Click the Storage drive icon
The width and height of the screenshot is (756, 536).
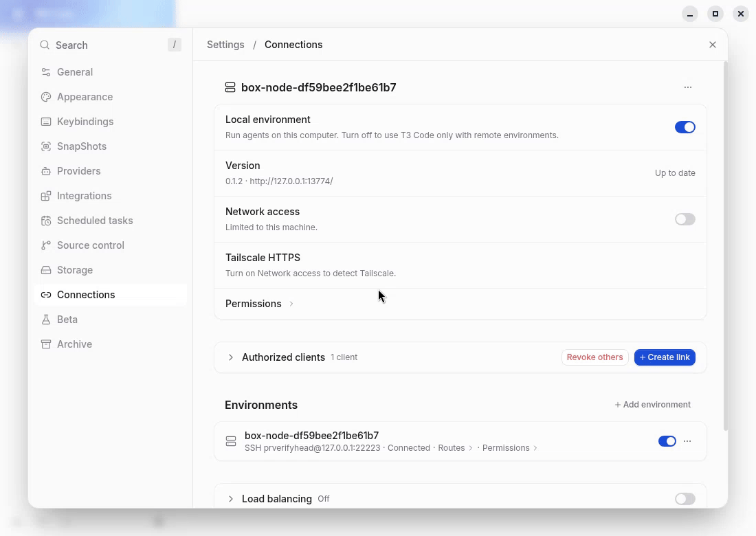pyautogui.click(x=46, y=270)
